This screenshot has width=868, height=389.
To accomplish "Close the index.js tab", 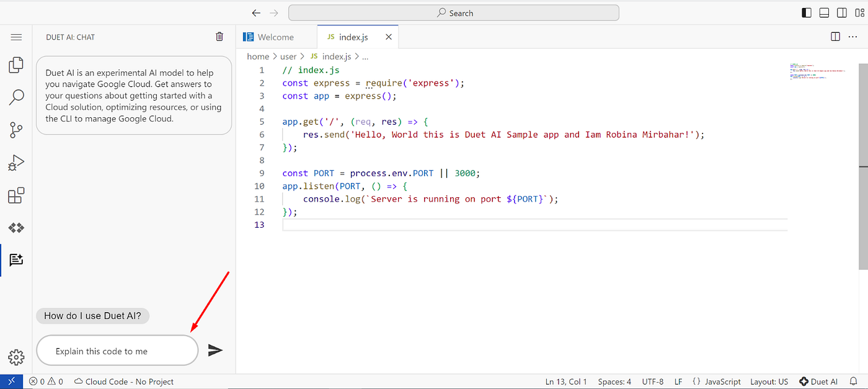I will click(x=389, y=37).
